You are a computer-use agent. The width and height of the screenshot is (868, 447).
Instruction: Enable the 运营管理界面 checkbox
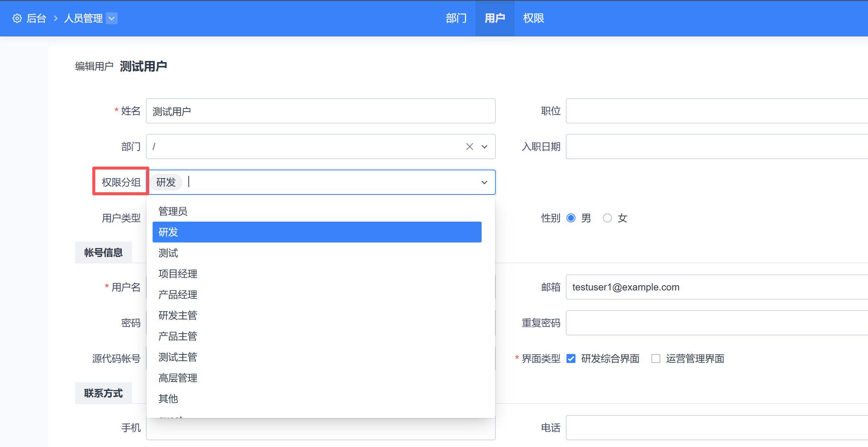click(x=655, y=358)
